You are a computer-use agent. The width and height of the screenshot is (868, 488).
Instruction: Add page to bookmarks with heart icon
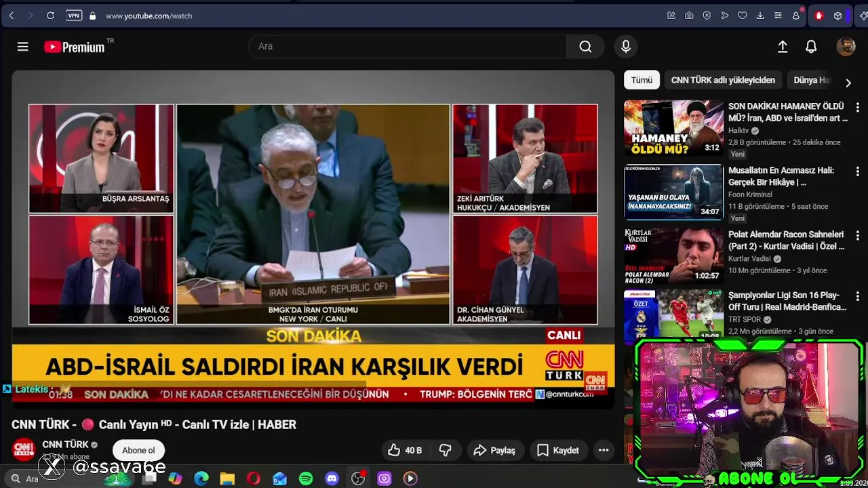coord(742,16)
